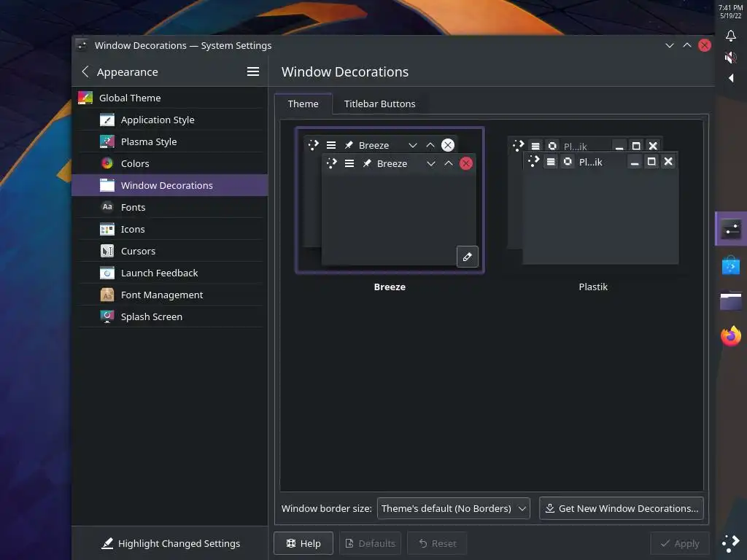Click the Plastik theme name label
Screen dimensions: 747x560
click(593, 287)
